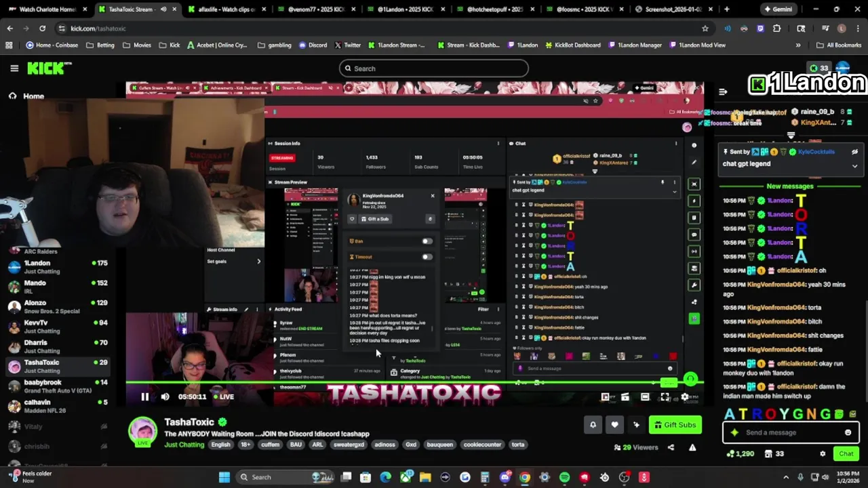Screen dimensions: 868x488
Task: Switch to the Screenshot_2026 browser tab
Action: tap(673, 9)
